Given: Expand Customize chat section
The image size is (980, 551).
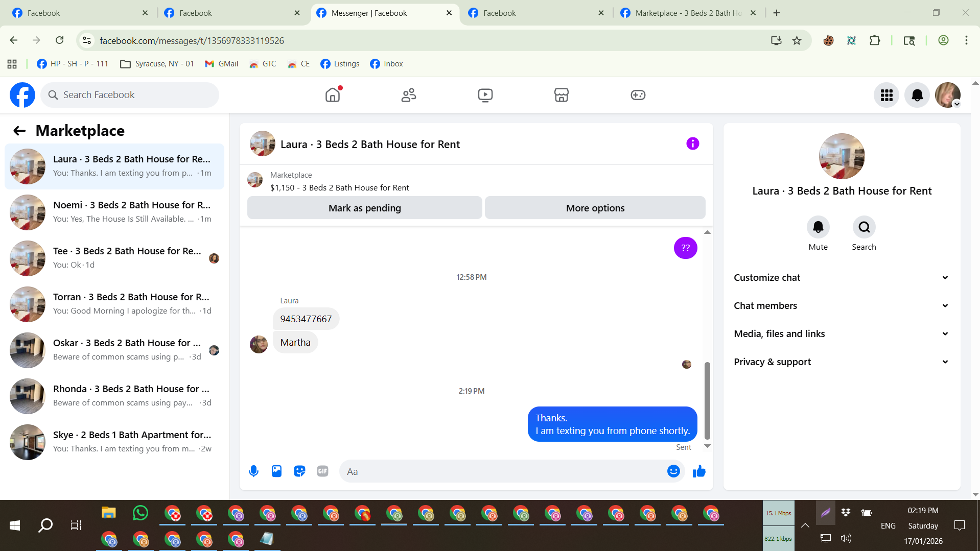Looking at the screenshot, I should tap(842, 278).
